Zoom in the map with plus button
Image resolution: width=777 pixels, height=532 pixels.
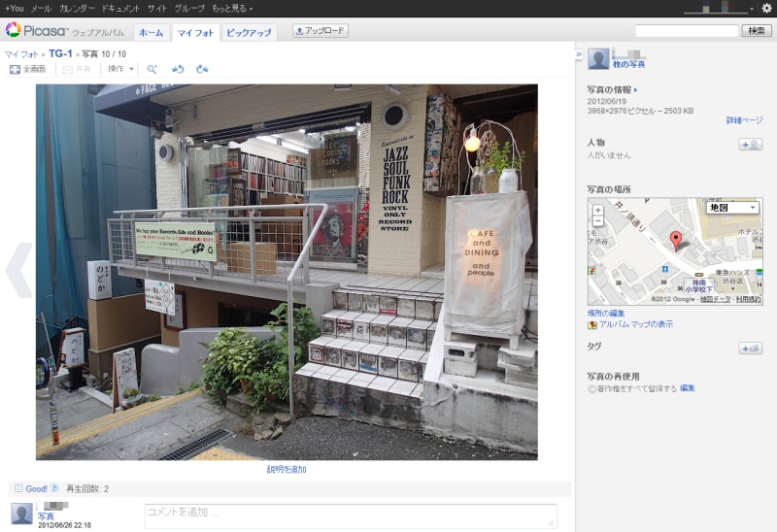pos(598,210)
